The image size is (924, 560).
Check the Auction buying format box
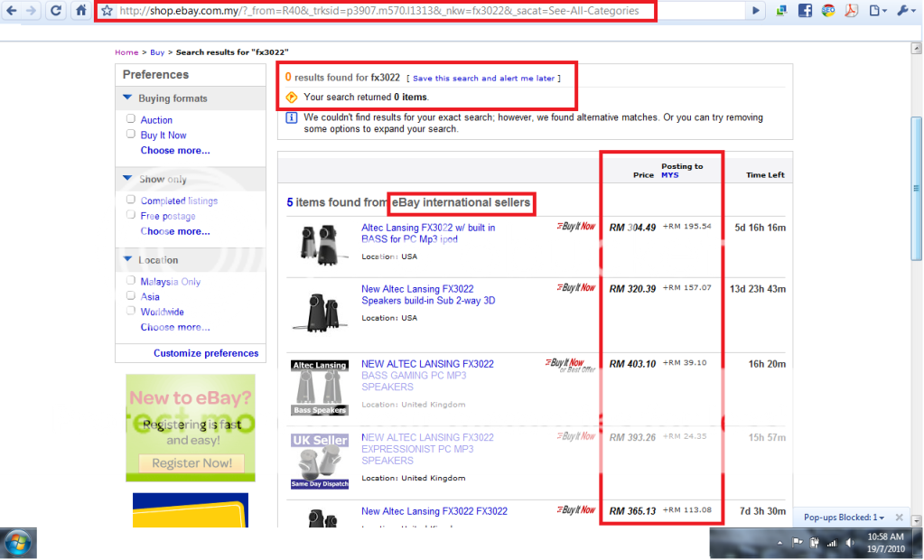point(131,119)
